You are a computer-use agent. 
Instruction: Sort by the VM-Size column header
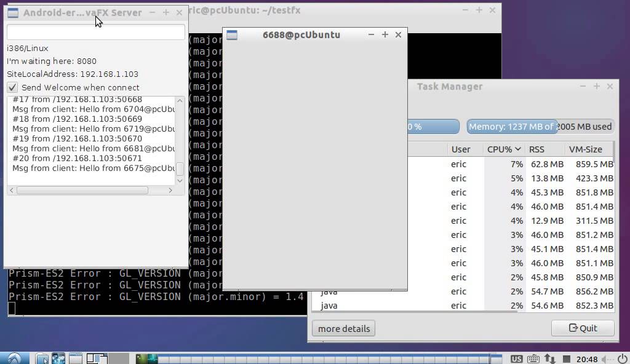589,149
